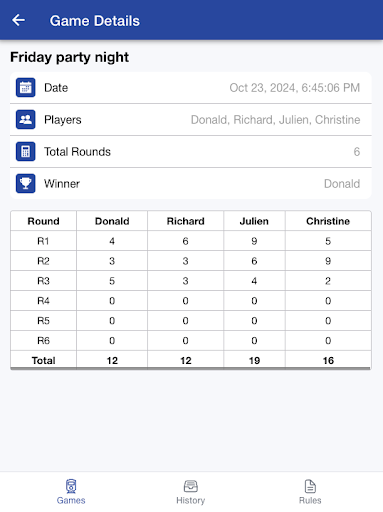Select the Games tab label
The image size is (383, 512).
(71, 500)
